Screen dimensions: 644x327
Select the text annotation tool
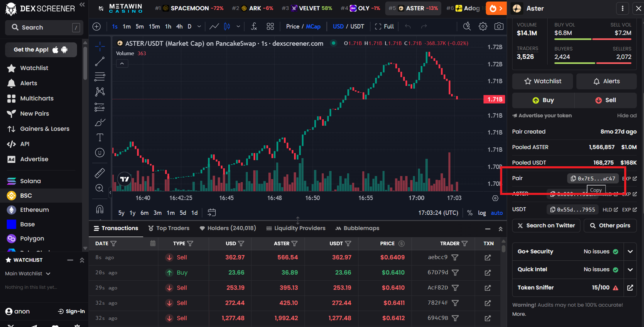[x=100, y=138]
